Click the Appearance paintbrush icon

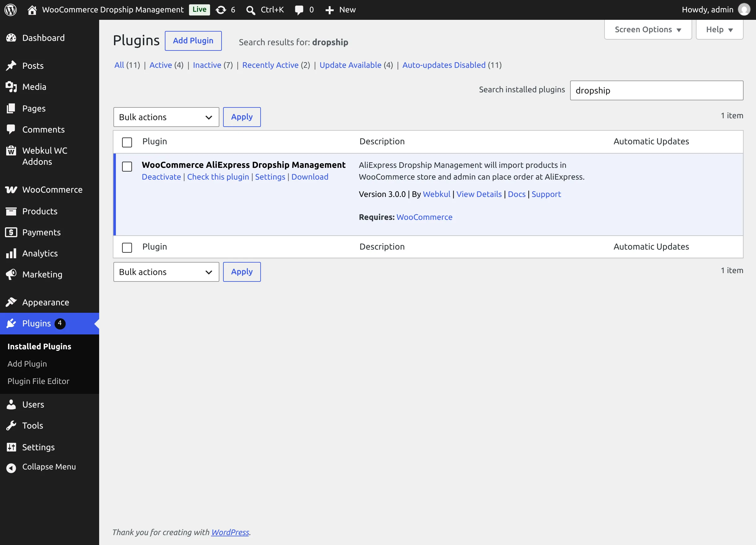(11, 302)
